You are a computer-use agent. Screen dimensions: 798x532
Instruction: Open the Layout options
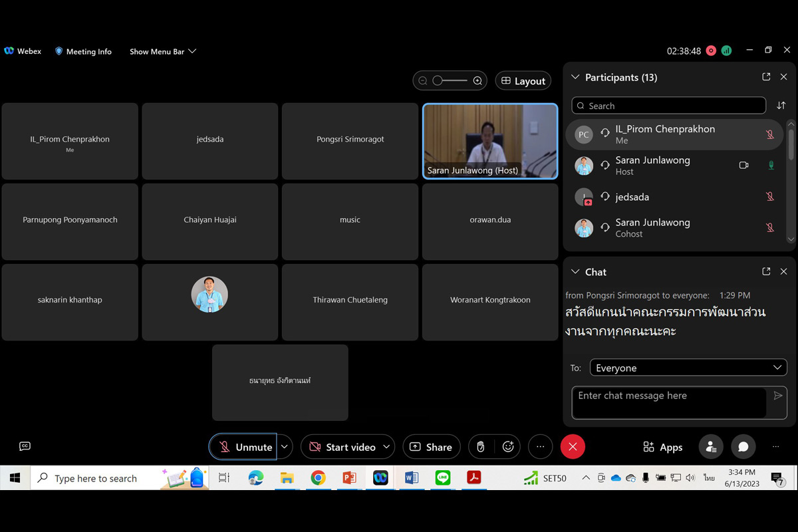523,81
